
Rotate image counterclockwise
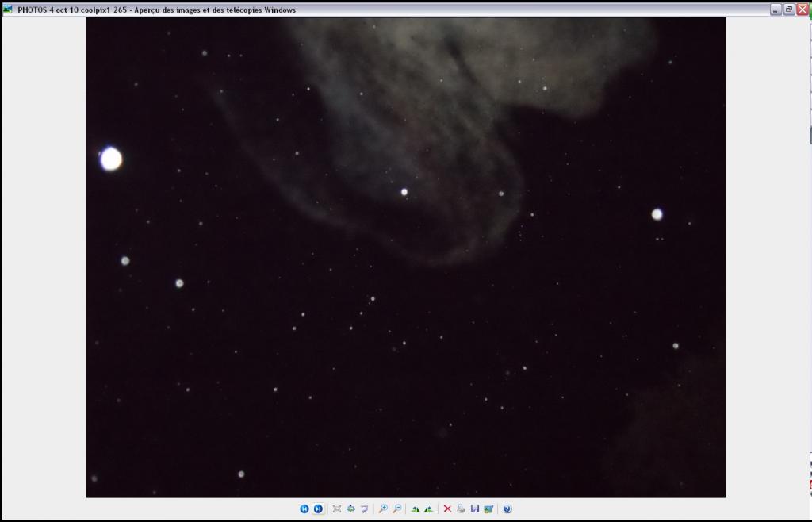(x=429, y=509)
